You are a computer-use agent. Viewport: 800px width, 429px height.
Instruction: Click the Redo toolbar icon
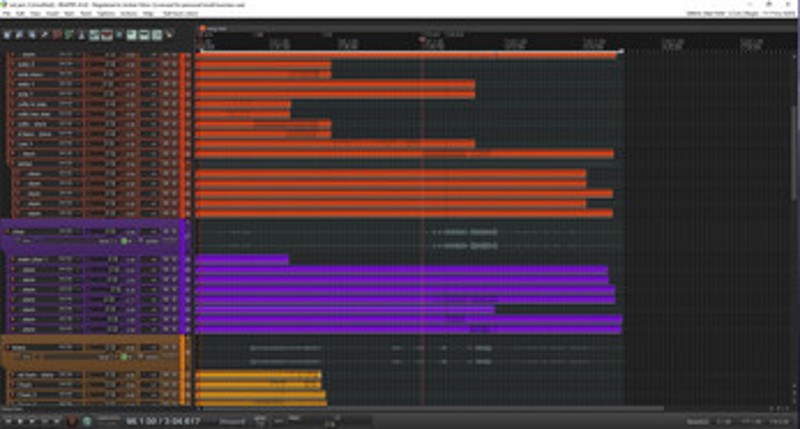(x=69, y=35)
